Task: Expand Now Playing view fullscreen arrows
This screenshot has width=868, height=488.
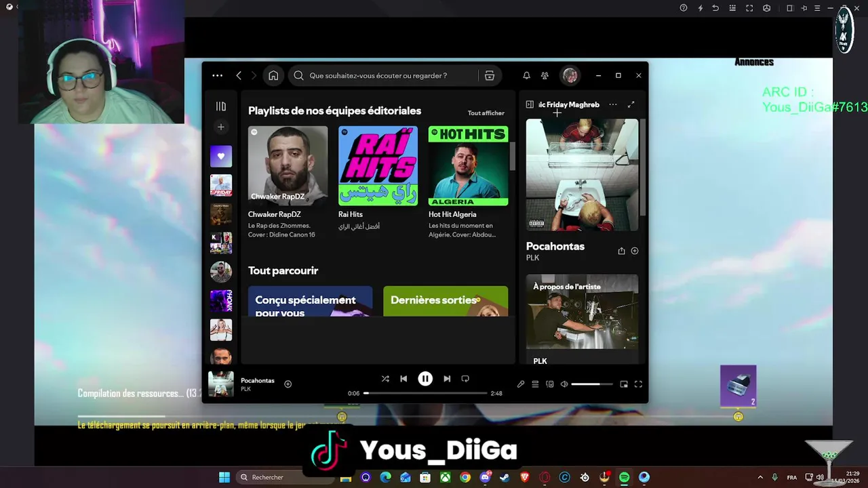Action: coord(631,104)
